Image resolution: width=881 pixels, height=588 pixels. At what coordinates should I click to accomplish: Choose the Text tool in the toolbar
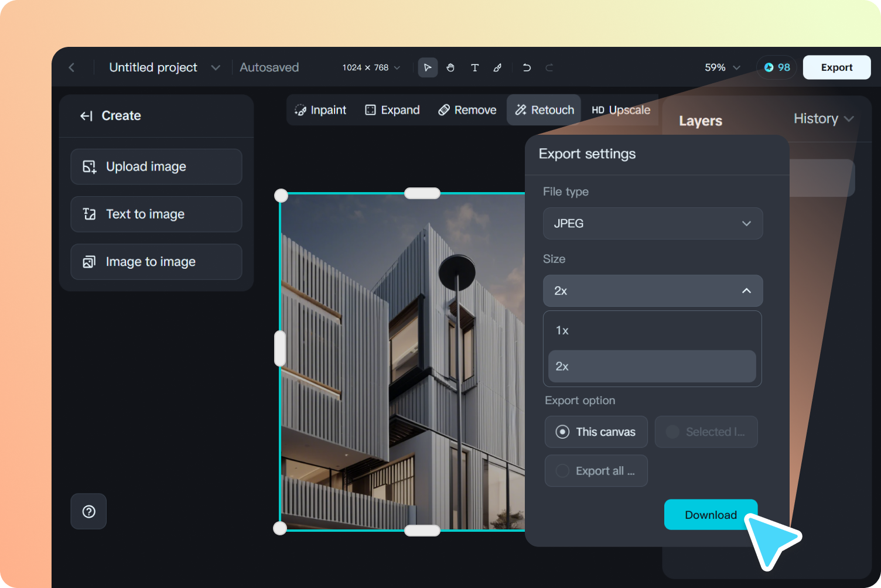[x=474, y=67]
